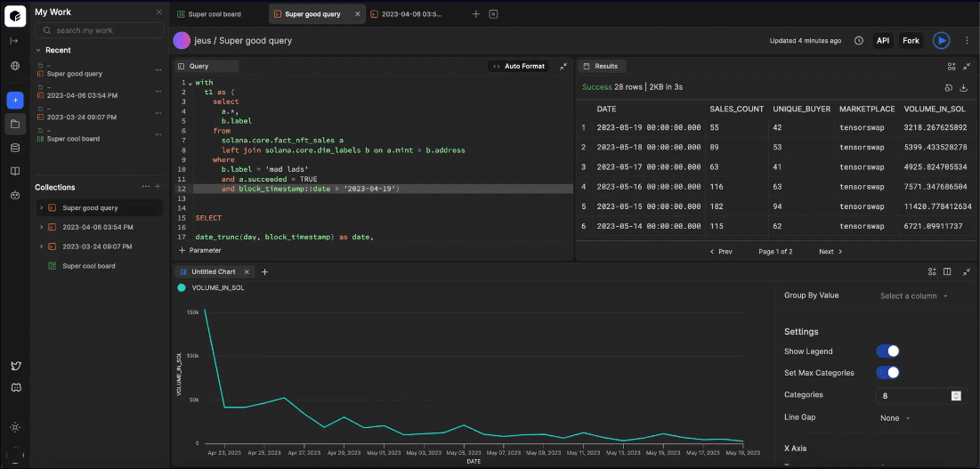Expand Super good query in Collections
980x469 pixels.
click(41, 207)
